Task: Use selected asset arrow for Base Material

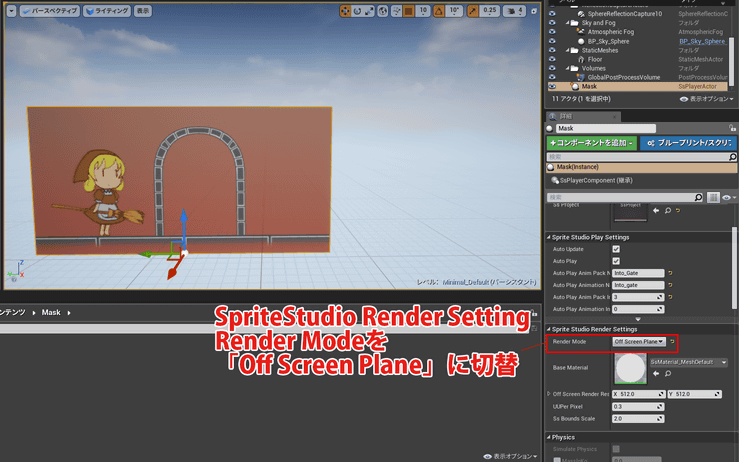Action: pos(656,373)
